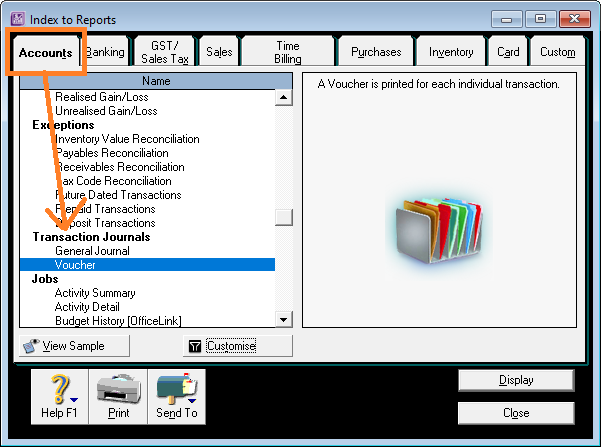Select the Unrealised Gain/Loss report

coord(106,111)
